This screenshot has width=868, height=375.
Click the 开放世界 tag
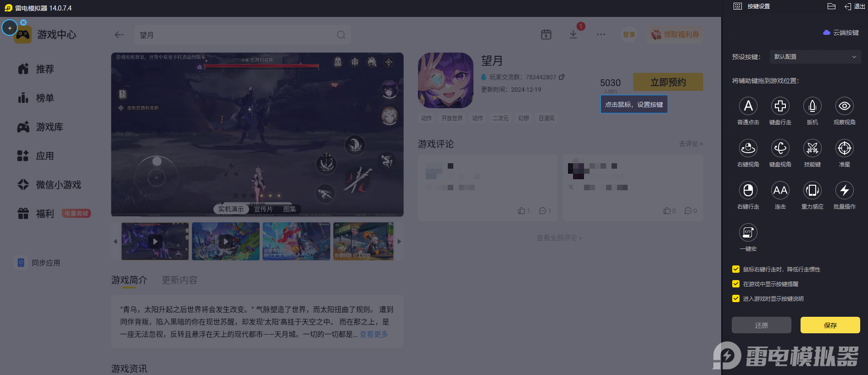tap(452, 118)
